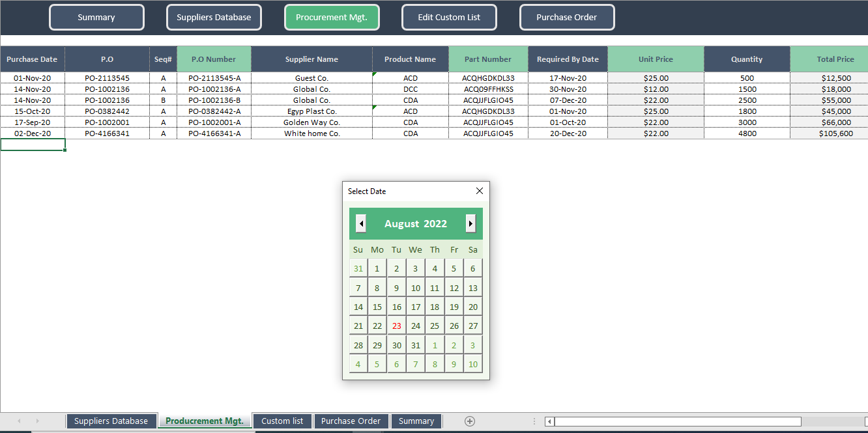Click the calendar's previous month arrow
868x433 pixels.
tap(361, 223)
